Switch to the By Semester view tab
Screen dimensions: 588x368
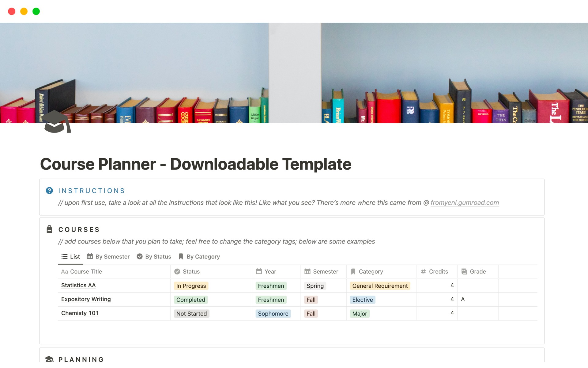tap(108, 256)
